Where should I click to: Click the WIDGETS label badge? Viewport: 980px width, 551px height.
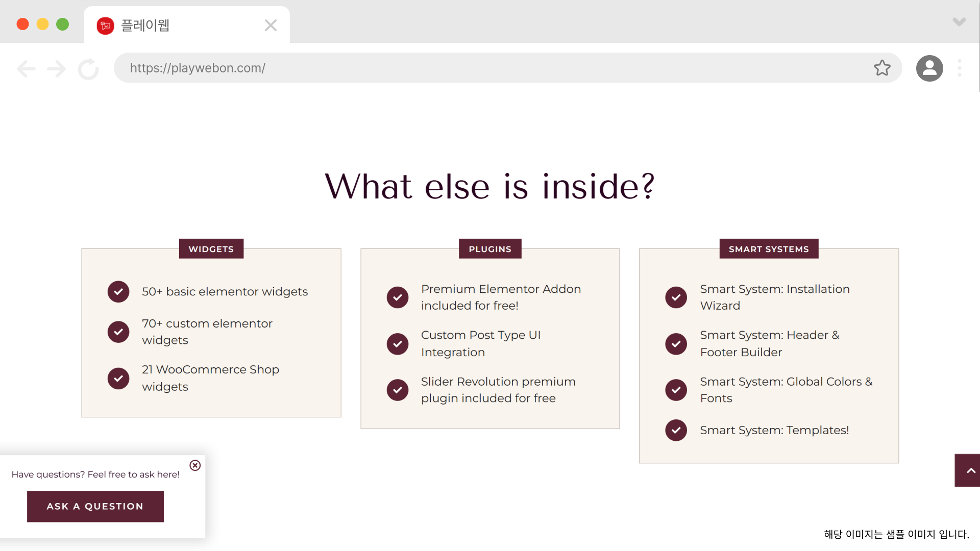point(211,249)
